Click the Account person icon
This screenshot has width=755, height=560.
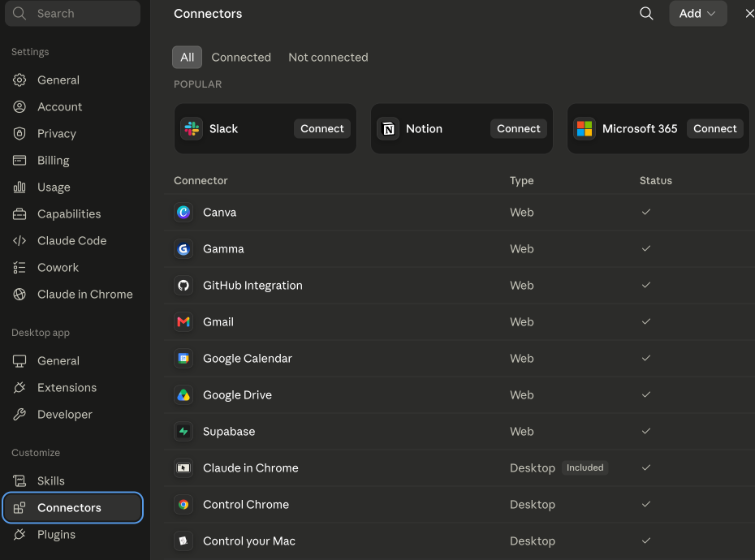19,107
